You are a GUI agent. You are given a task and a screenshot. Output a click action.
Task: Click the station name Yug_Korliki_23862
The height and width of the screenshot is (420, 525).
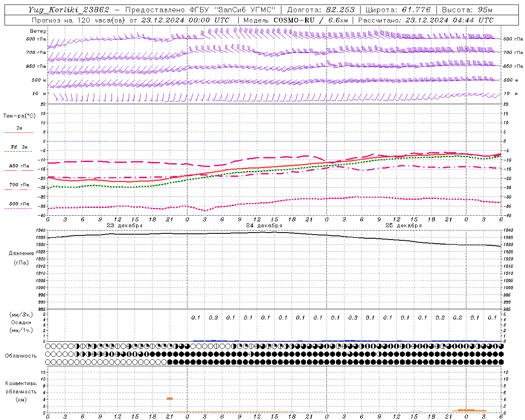pos(69,10)
